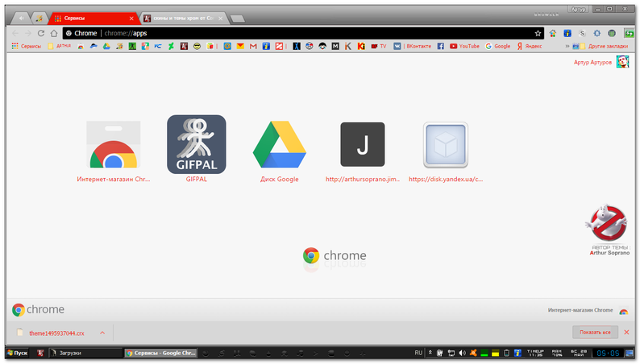Viewport: 640px width, 364px height.
Task: Switch to the скины и темы хром tab
Action: click(183, 19)
